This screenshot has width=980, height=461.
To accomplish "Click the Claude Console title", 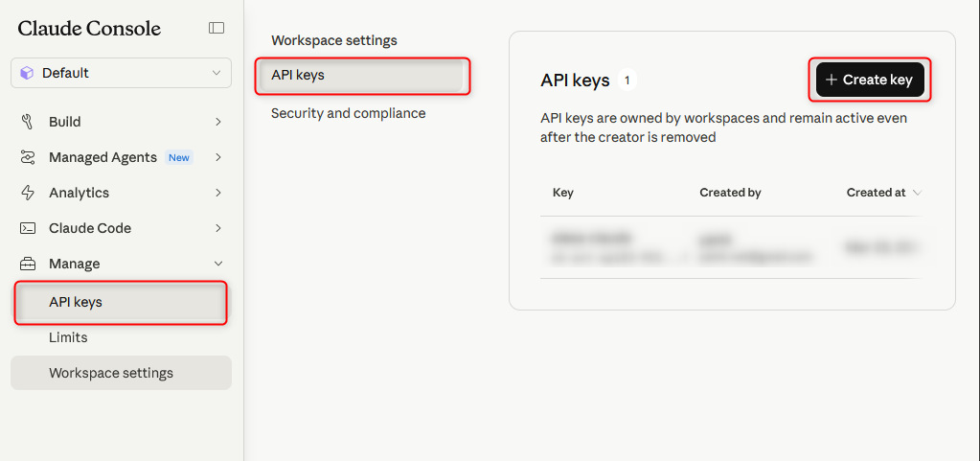I will (x=89, y=28).
